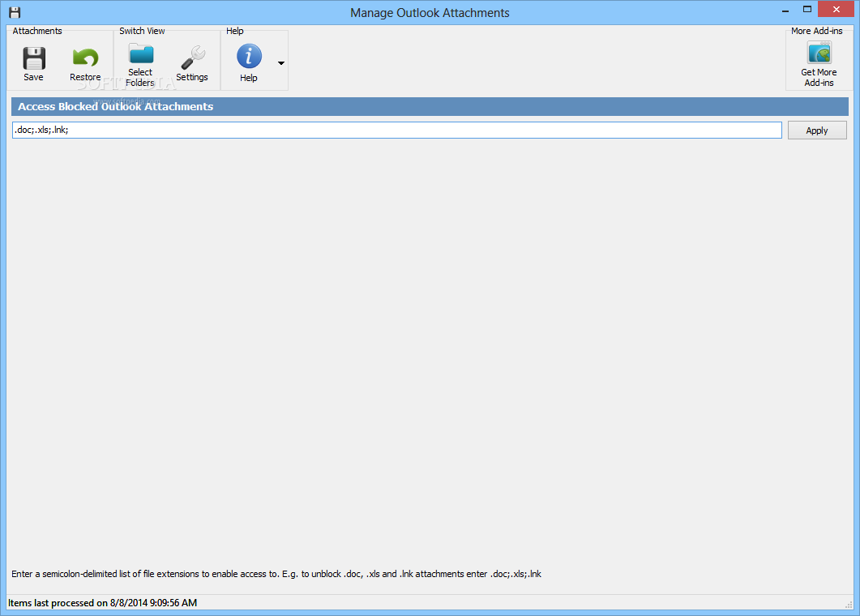Click the More Add-ins group label
This screenshot has width=860, height=616.
tap(817, 31)
